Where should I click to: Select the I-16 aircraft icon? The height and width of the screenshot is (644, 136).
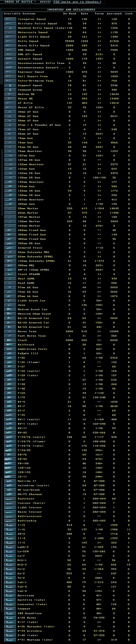click(10, 530)
